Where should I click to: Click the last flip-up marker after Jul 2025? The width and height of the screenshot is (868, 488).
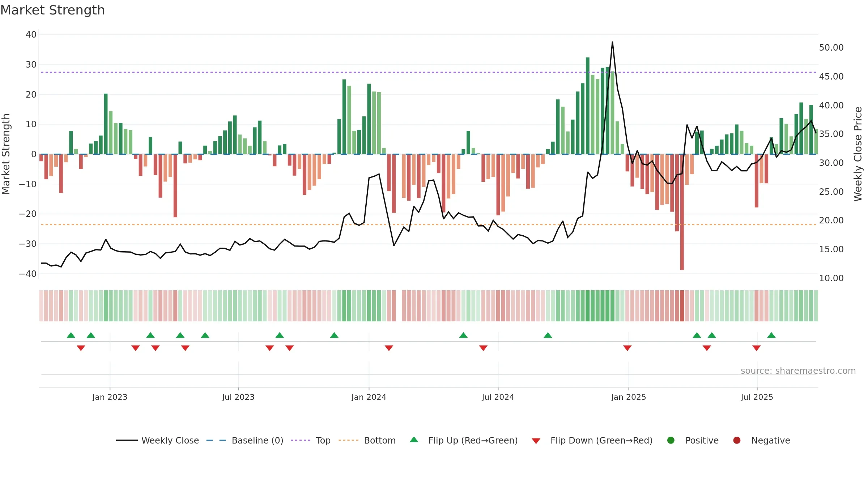tap(771, 335)
